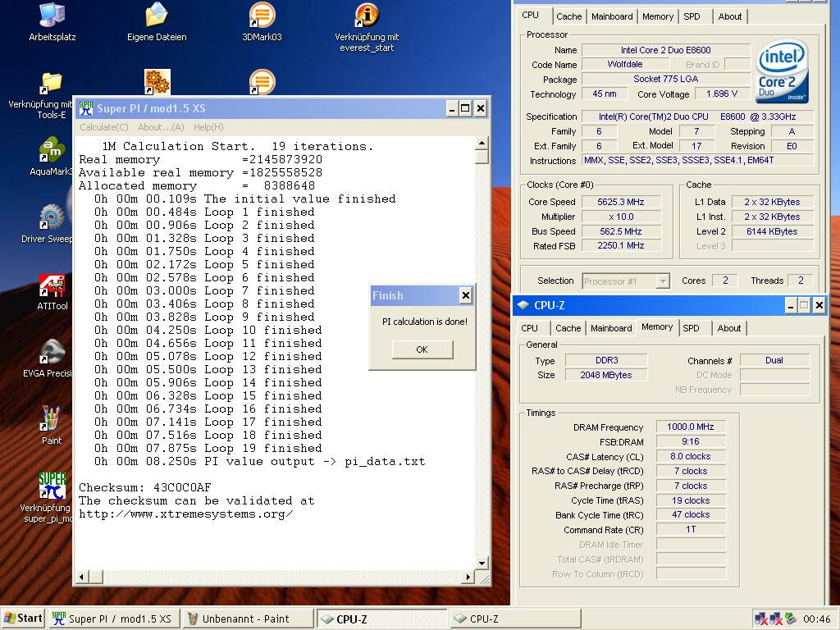
Task: Click the gear icon shortcut behind Super PI
Action: (157, 82)
